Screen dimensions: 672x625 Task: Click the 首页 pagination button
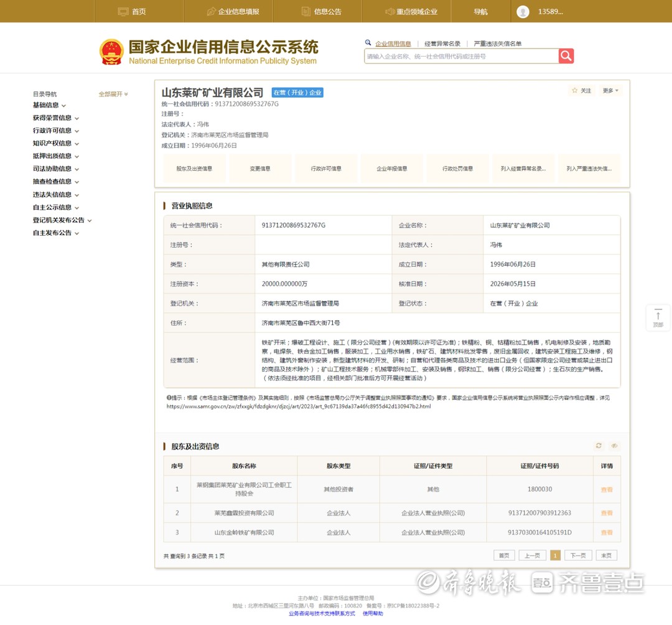504,555
